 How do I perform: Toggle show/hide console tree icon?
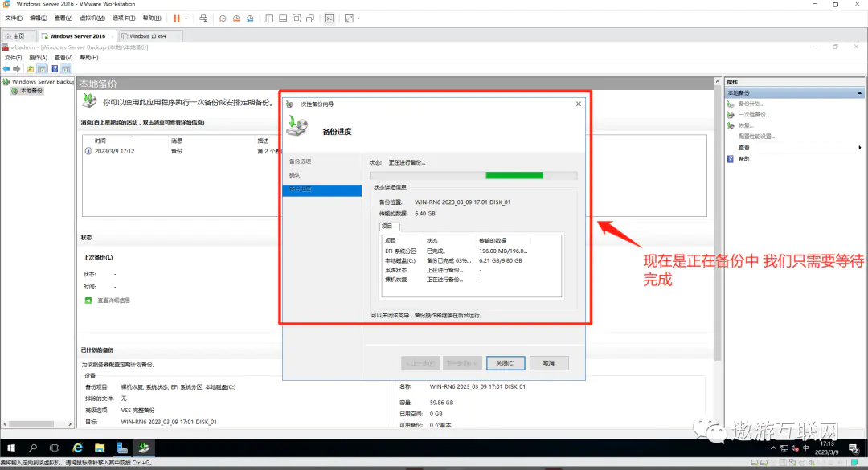pos(42,69)
